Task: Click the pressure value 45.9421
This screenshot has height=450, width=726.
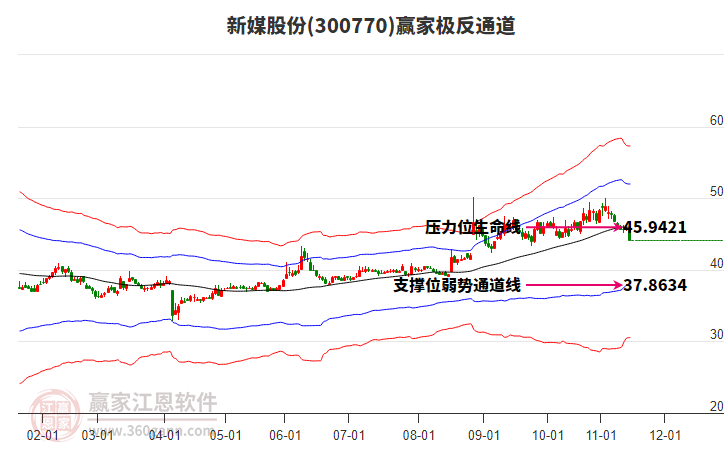Action: click(655, 227)
